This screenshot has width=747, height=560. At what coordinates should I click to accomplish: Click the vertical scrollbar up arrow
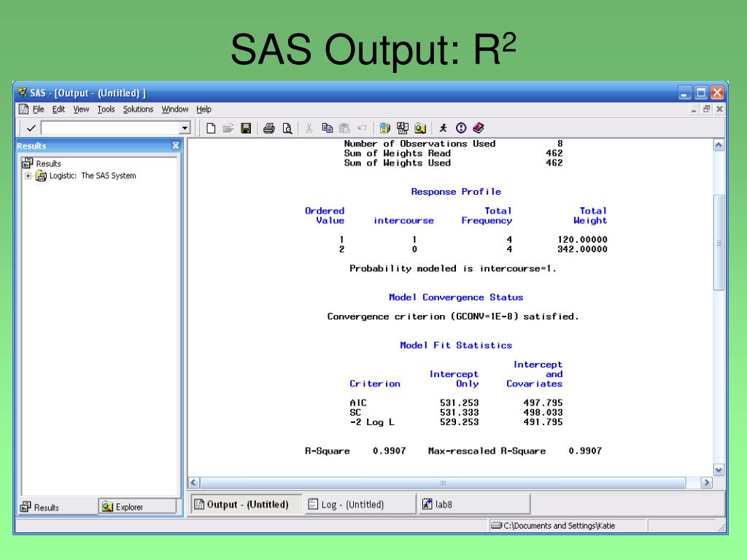point(719,145)
